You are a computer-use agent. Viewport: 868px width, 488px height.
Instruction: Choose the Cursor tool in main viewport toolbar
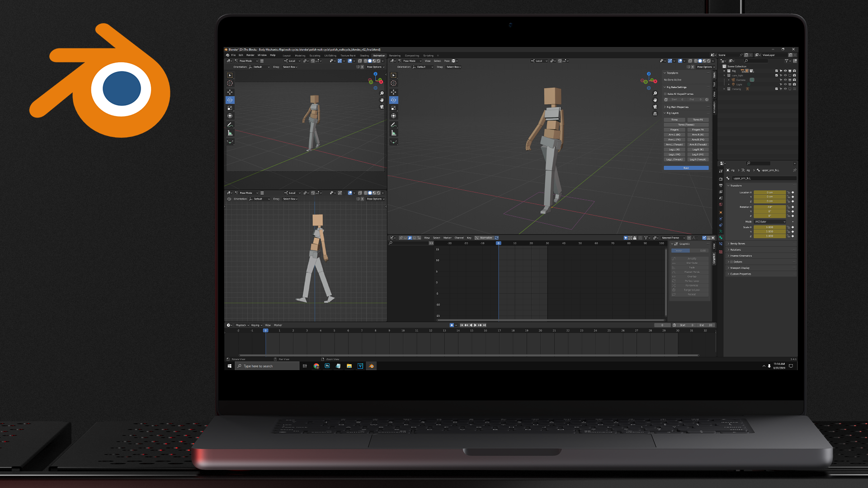click(x=394, y=84)
